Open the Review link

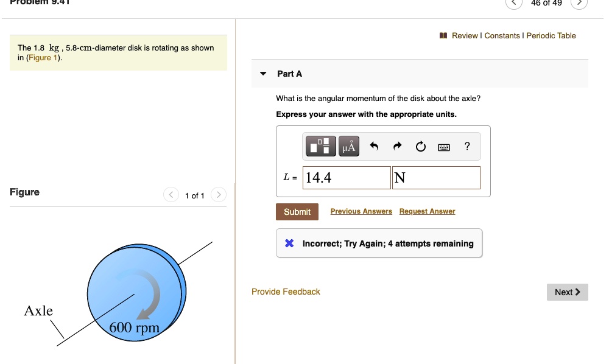click(465, 36)
